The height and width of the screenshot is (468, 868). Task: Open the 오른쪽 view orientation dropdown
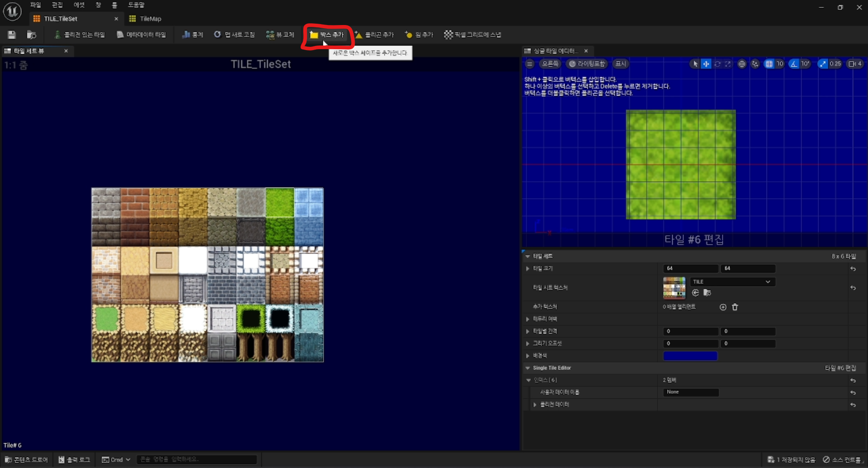point(550,64)
